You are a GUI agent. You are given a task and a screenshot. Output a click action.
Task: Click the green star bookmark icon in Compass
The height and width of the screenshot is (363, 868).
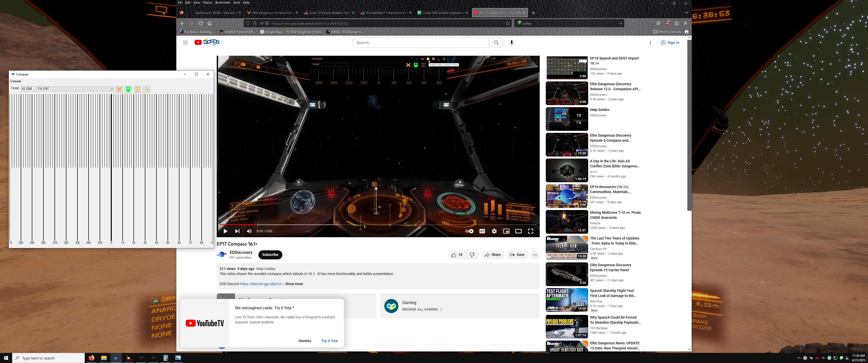128,89
